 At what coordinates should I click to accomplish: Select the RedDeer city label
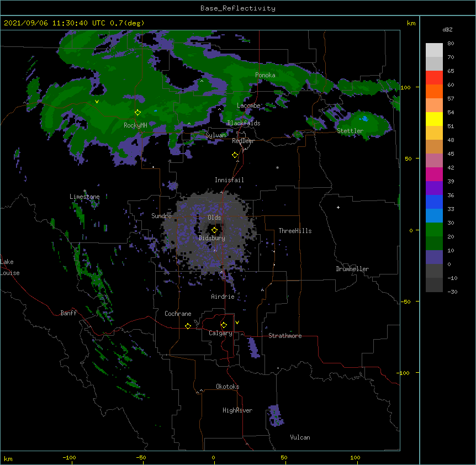click(243, 141)
